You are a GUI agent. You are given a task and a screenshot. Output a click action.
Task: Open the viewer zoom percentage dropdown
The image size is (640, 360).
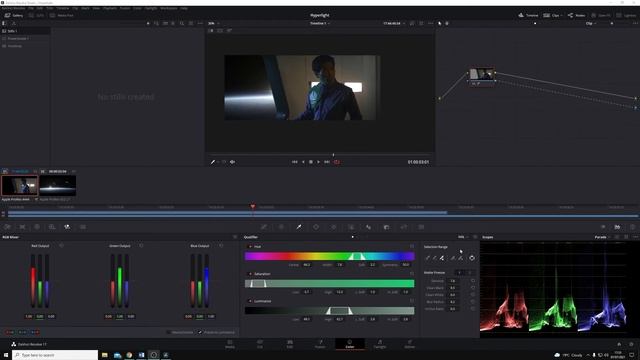[214, 23]
